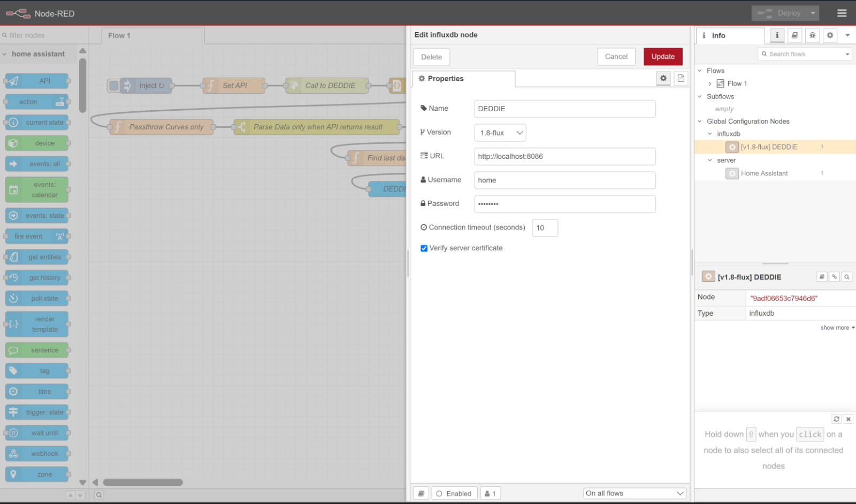Close the tips box
This screenshot has height=504, width=856.
coord(848,419)
